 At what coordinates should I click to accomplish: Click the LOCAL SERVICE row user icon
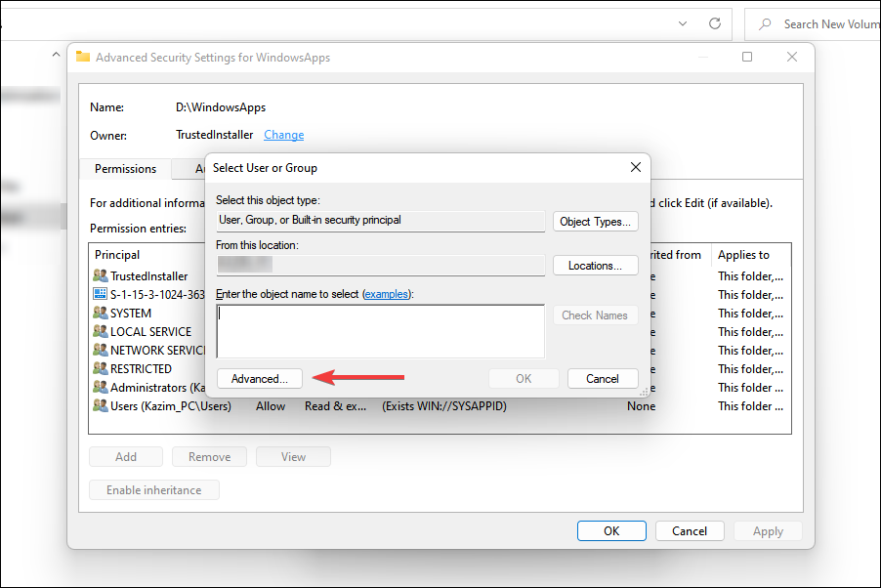pos(100,331)
